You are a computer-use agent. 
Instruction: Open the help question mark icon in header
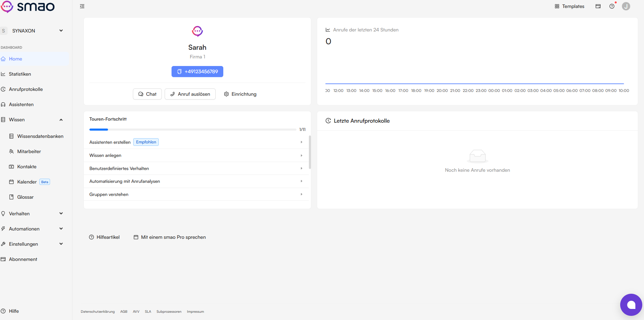point(612,6)
